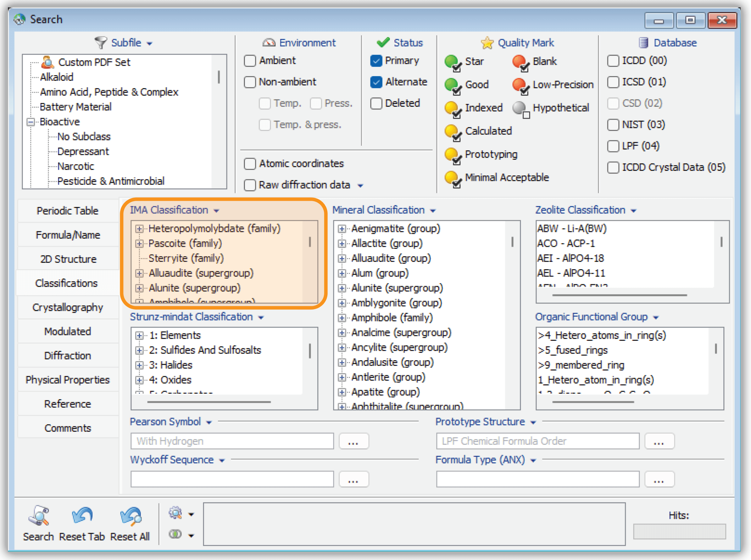Viewport: 751px width, 560px height.
Task: Click the Wyckoff Sequence browse (...) button
Action: click(x=353, y=479)
